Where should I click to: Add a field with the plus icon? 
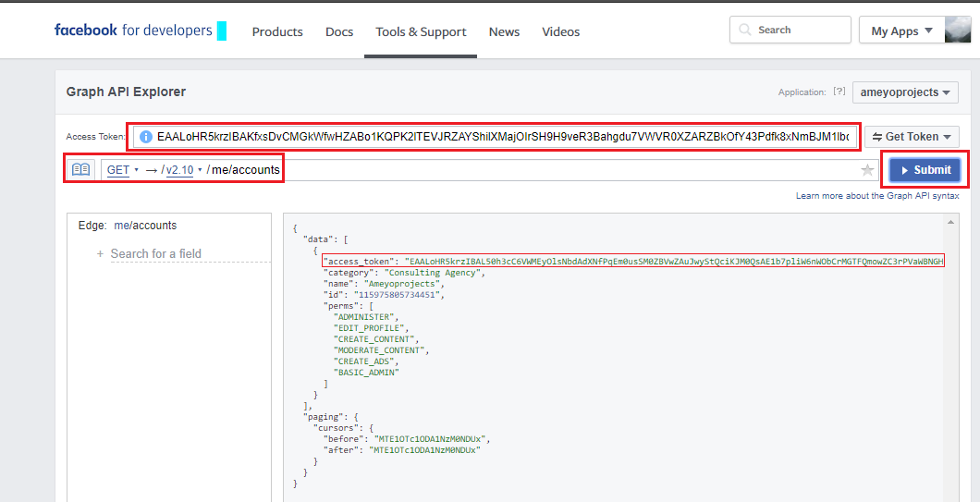click(100, 254)
